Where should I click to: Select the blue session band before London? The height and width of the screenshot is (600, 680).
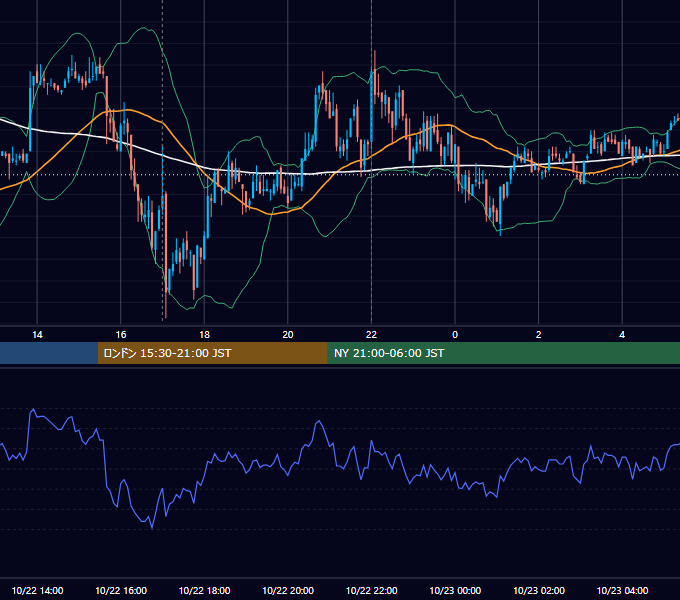(x=49, y=353)
